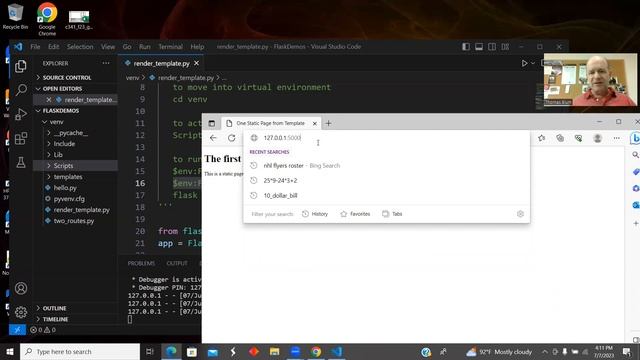Open the Testing flask icon in activity bar
Viewport: 640px width, 360px height.
[x=21, y=162]
